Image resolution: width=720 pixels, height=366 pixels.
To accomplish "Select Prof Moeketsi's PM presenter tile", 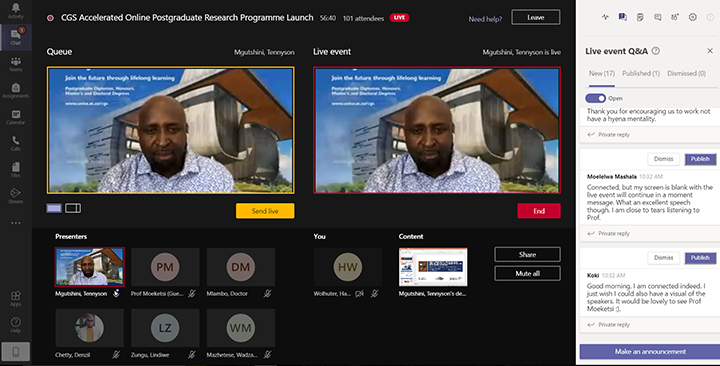I will (165, 267).
